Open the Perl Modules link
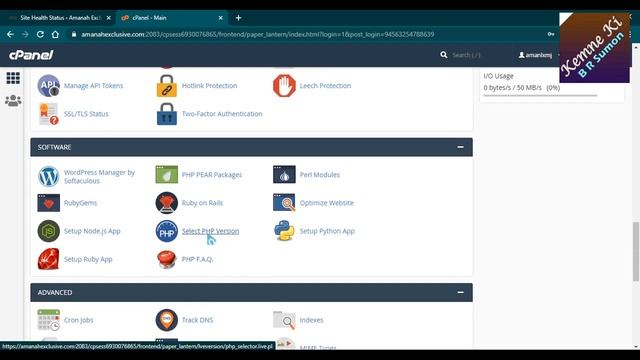This screenshot has height=360, width=640. pos(320,175)
